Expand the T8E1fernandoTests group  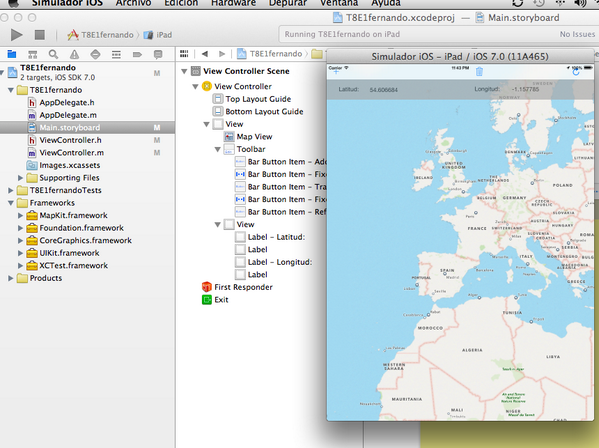click(x=11, y=190)
